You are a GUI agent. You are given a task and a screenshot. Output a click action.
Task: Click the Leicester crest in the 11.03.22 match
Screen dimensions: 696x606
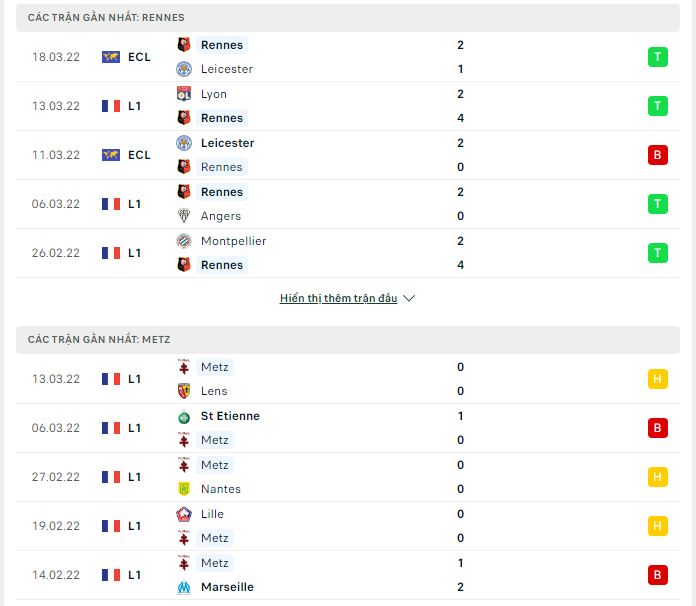point(184,143)
